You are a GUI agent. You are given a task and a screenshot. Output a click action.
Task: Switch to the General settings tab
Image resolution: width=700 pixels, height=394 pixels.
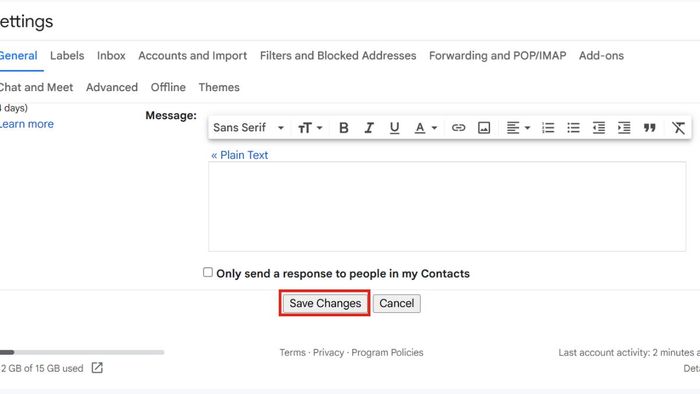[x=18, y=56]
